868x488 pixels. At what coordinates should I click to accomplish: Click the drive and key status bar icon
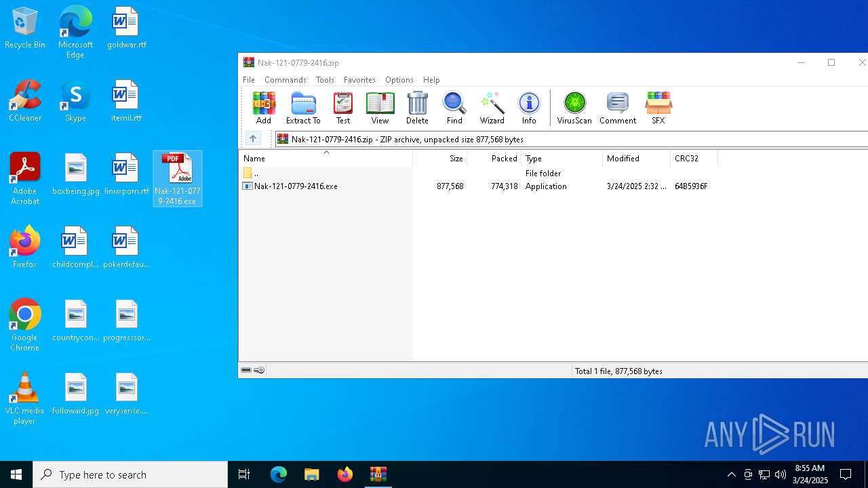click(253, 371)
